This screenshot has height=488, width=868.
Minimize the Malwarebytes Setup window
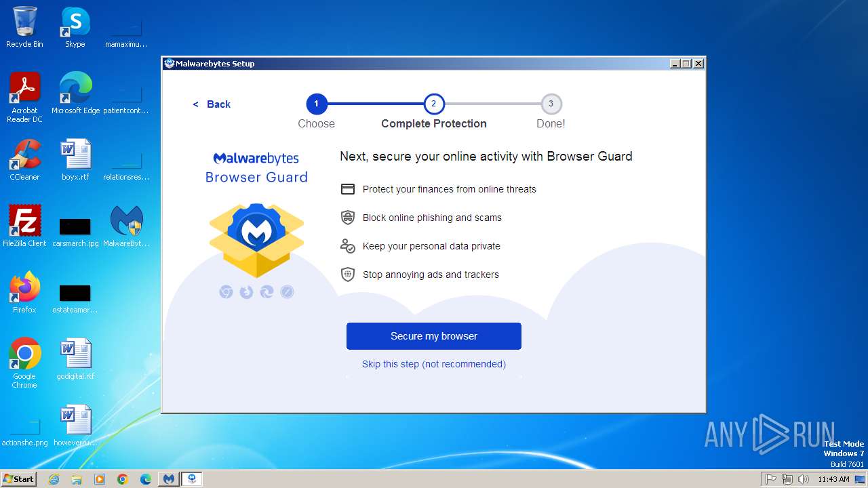(x=675, y=64)
